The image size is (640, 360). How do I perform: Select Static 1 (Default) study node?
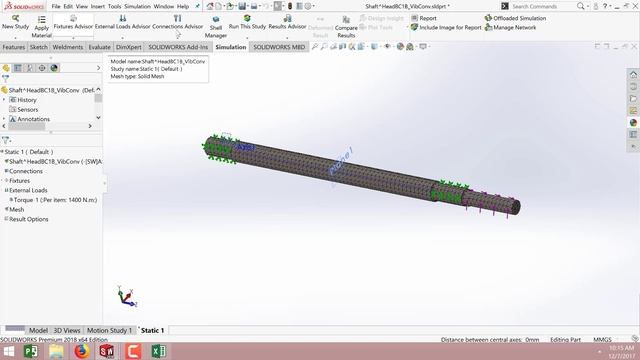coord(28,152)
